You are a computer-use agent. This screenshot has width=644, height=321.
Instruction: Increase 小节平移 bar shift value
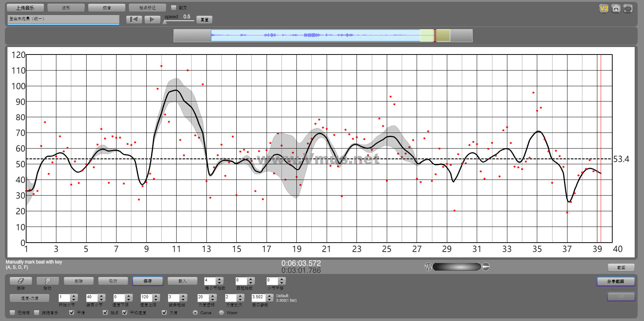(282, 279)
